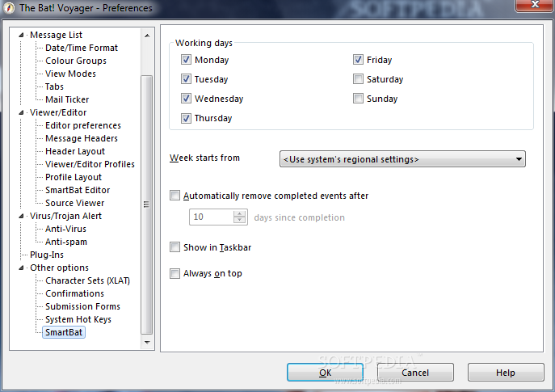Open the Source Viewer page
Screen dimensions: 555x392
coord(74,203)
